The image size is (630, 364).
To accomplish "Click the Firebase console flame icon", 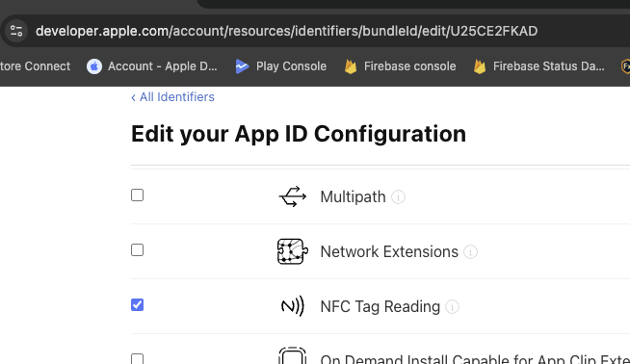I will [351, 66].
